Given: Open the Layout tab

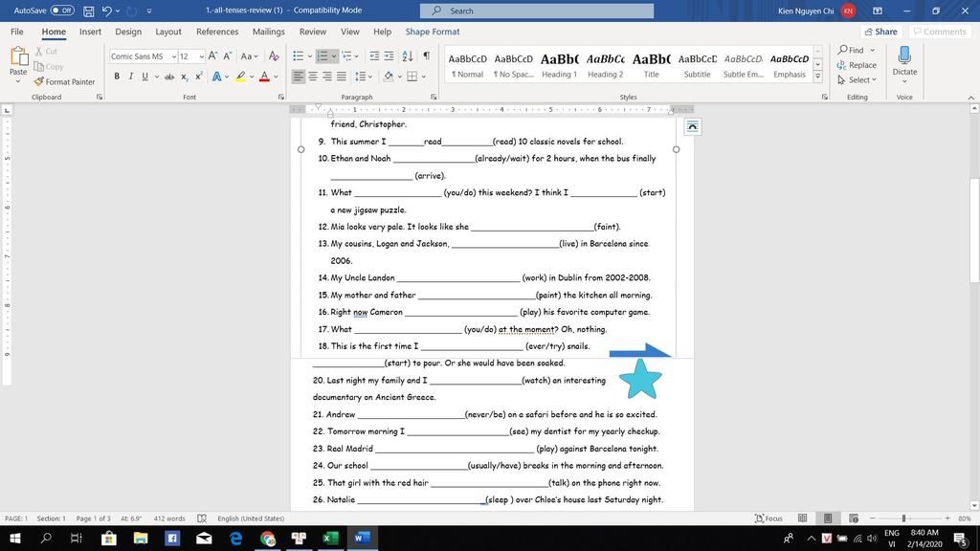Looking at the screenshot, I should pyautogui.click(x=168, y=32).
